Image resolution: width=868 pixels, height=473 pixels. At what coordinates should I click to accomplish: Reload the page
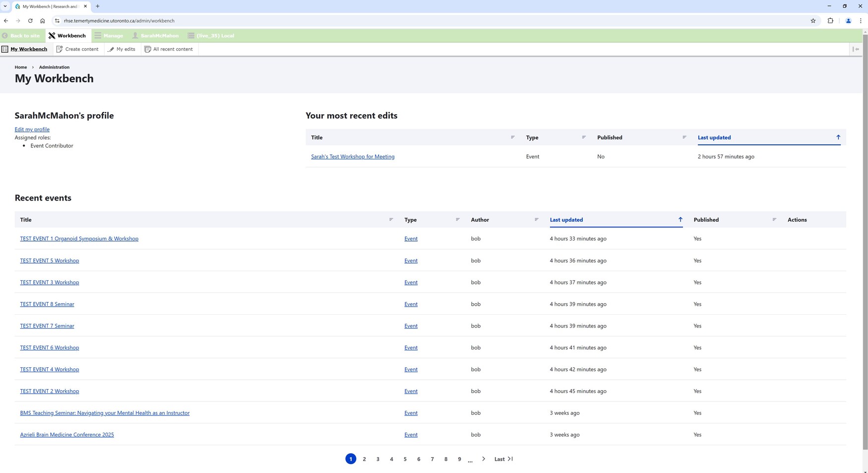click(x=30, y=21)
